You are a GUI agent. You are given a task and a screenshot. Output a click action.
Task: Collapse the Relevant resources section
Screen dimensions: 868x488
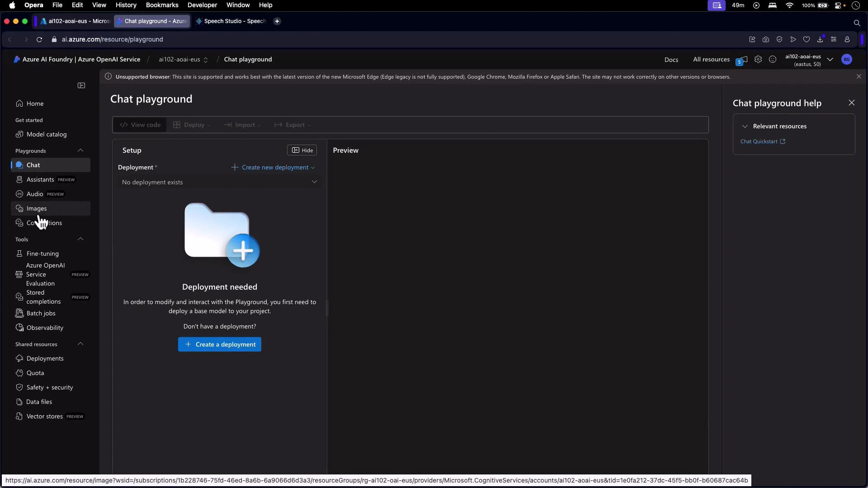[x=745, y=126]
